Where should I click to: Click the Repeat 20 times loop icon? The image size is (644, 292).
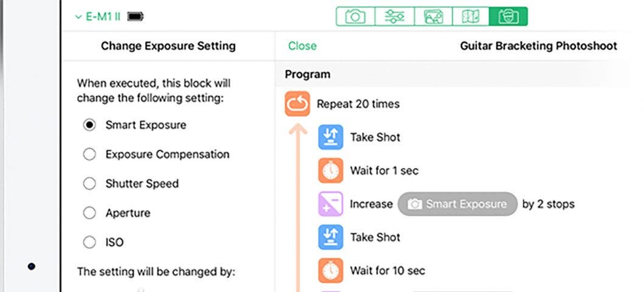click(x=297, y=103)
